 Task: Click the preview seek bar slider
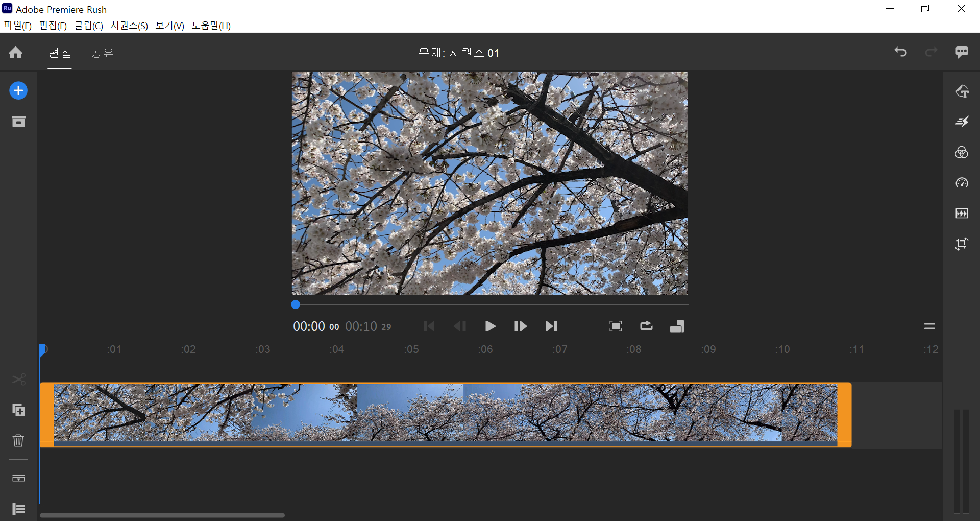tap(296, 304)
